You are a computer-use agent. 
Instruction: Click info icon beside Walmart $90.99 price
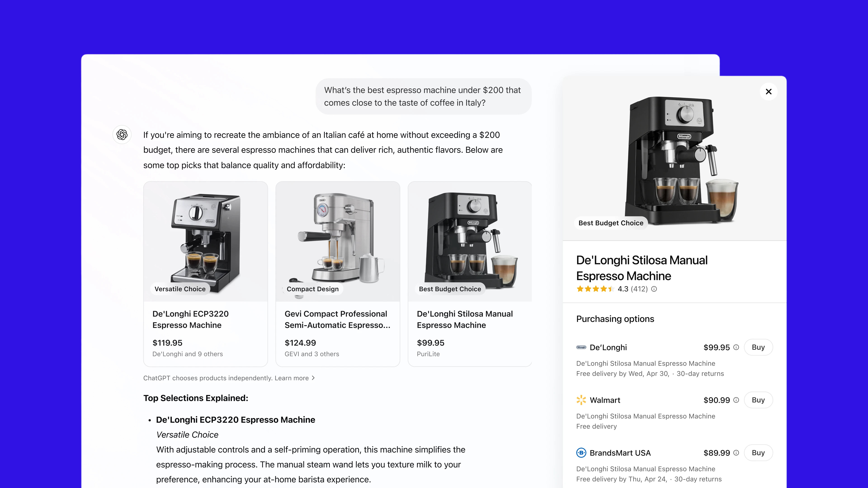coord(736,400)
